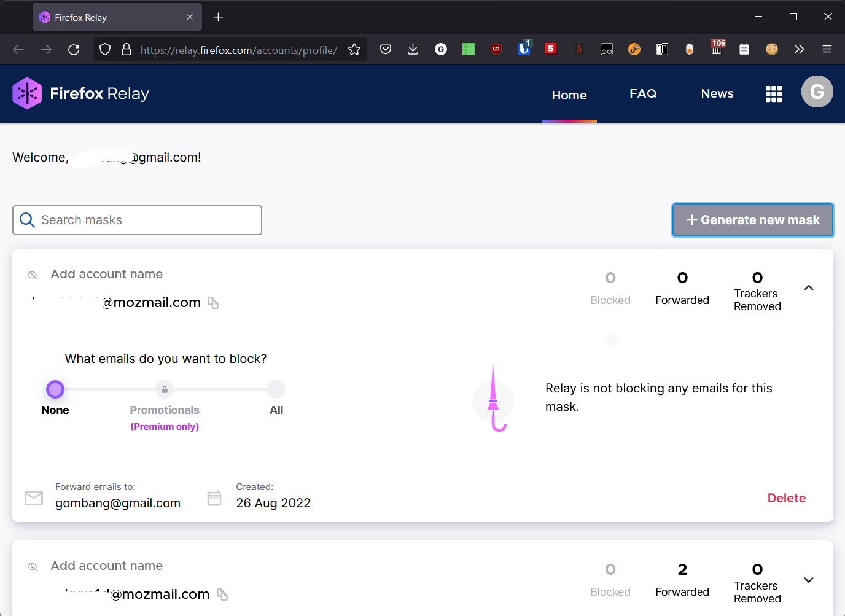Open the cookie extension icon
This screenshot has width=845, height=616.
point(772,49)
